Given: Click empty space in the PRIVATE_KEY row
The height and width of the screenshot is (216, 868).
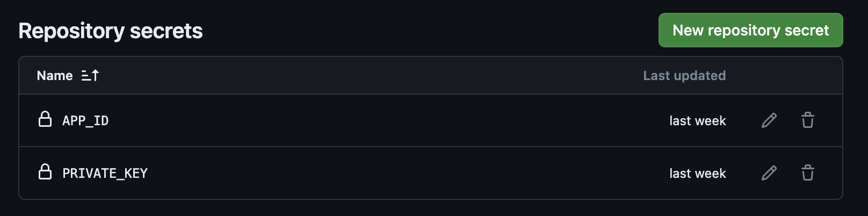Looking at the screenshot, I should [376, 174].
